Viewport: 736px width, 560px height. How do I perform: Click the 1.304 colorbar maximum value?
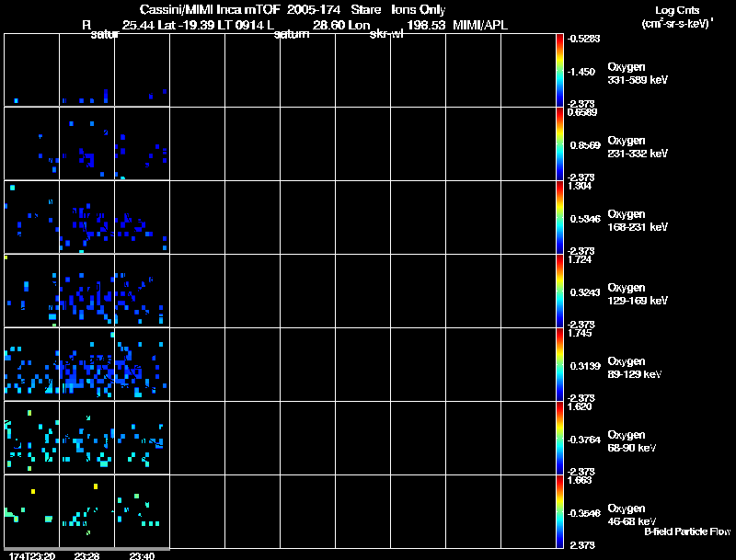pos(580,186)
